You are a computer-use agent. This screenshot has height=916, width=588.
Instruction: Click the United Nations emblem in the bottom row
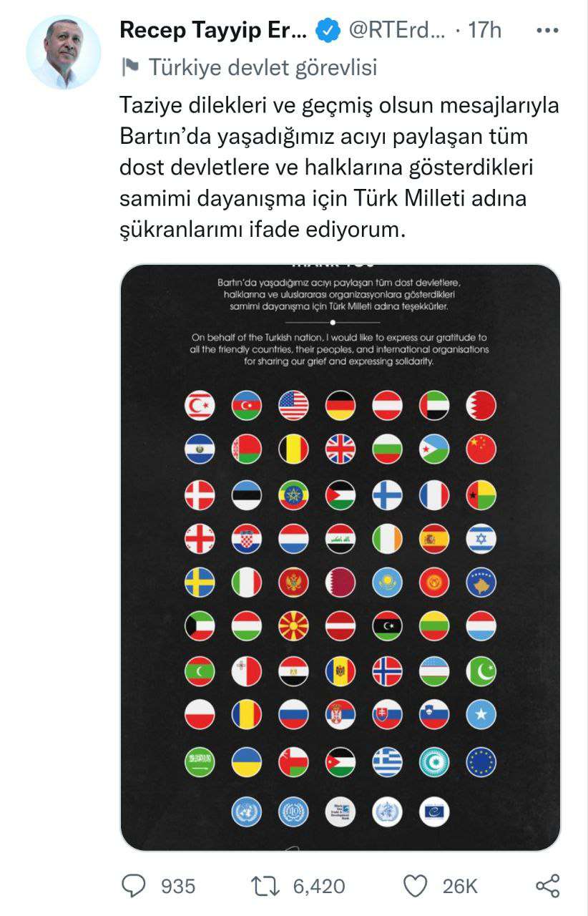click(247, 811)
